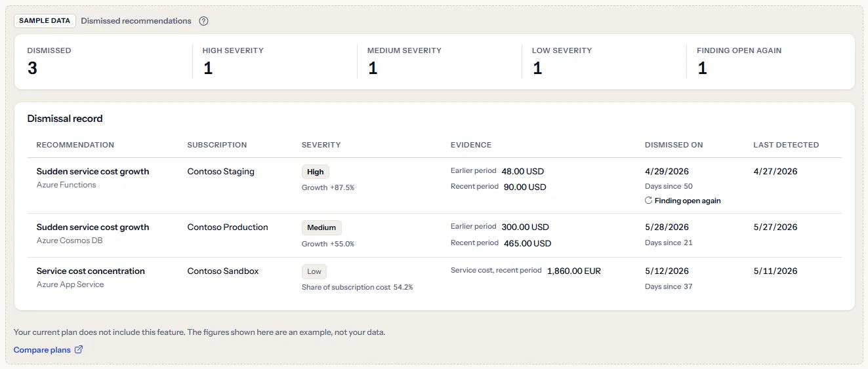Screen dimensions: 868x369
Task: Click the FINDING OPEN AGAIN summary label
Action: (739, 50)
